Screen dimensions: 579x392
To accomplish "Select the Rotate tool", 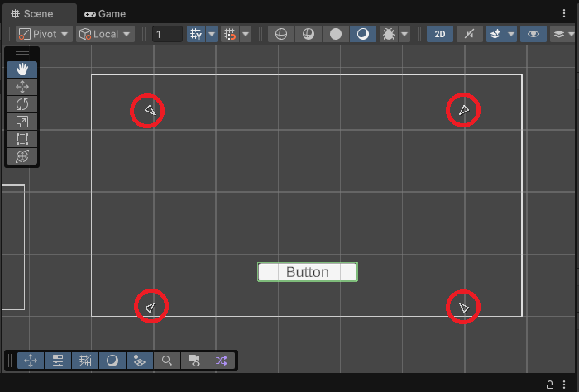I will 22,104.
